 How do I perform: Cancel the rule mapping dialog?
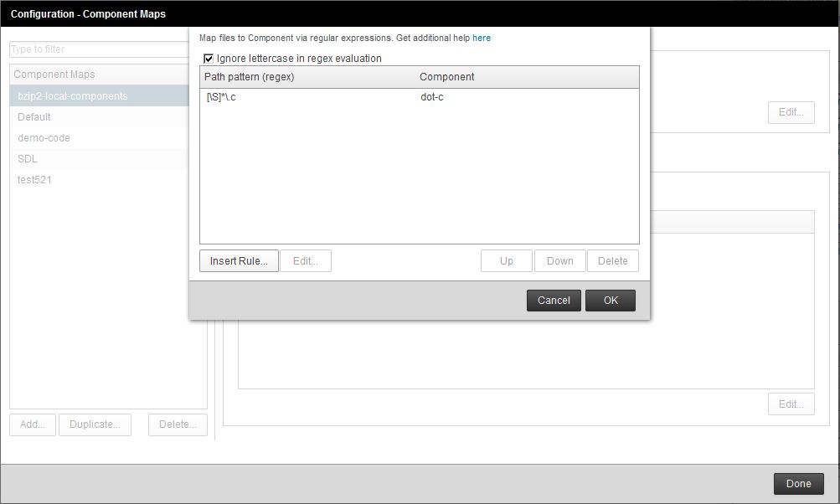pos(554,301)
